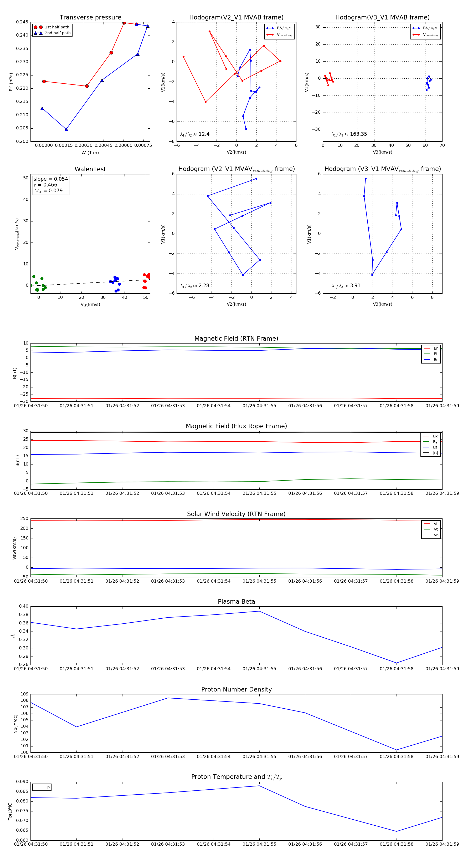This screenshot has height=868, width=473.
Task: Select the Vn legend entry
Action: (x=431, y=535)
